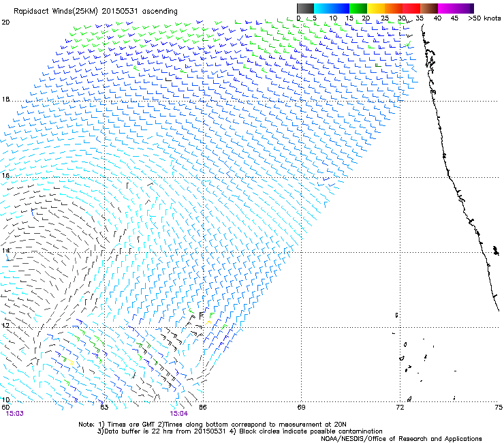Select the magenta 40-45 knots legend swatch
This screenshot has width=504, height=443.
pyautogui.click(x=447, y=8)
